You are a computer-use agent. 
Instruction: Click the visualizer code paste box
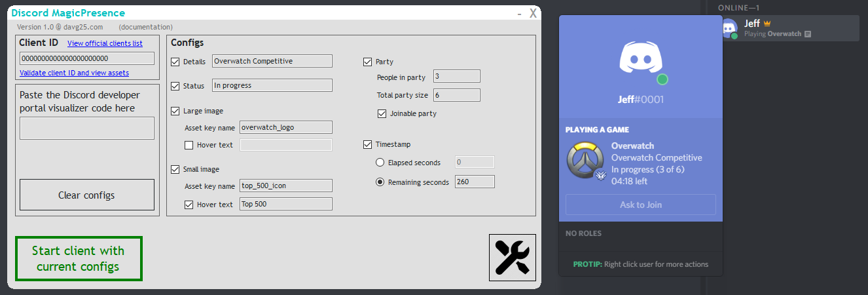point(87,128)
